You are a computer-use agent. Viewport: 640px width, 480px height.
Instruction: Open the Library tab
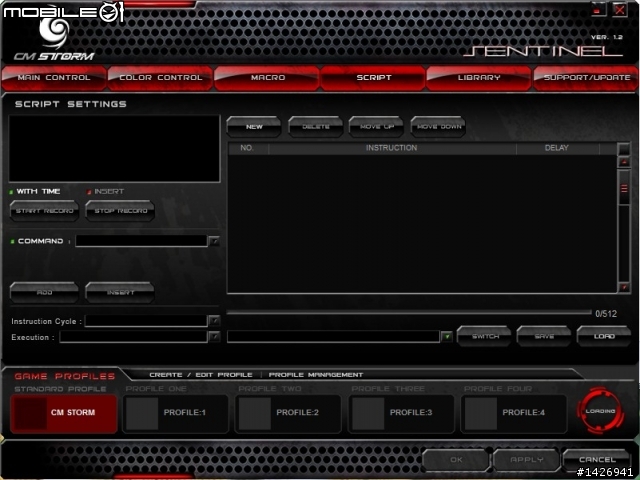479,78
